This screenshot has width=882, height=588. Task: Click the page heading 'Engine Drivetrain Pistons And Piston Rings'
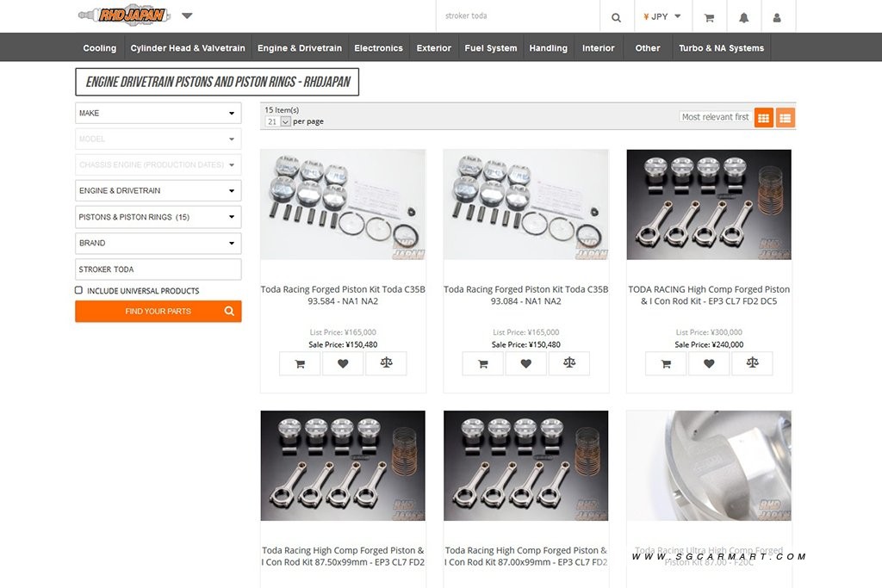217,82
